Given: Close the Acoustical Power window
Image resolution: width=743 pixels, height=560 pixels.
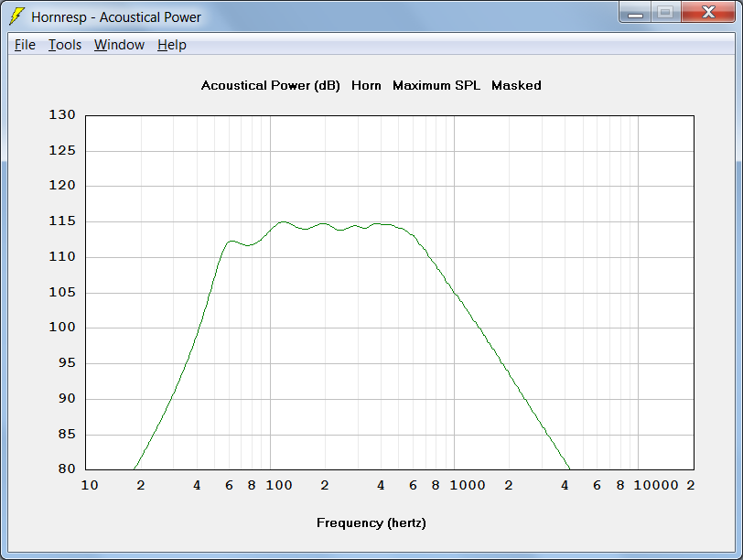Looking at the screenshot, I should pyautogui.click(x=708, y=12).
